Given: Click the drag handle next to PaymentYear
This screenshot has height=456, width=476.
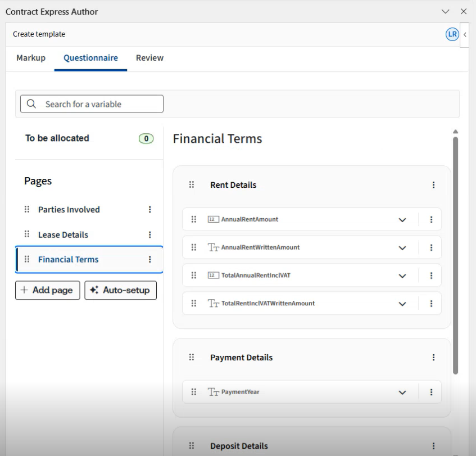Looking at the screenshot, I should click(194, 392).
